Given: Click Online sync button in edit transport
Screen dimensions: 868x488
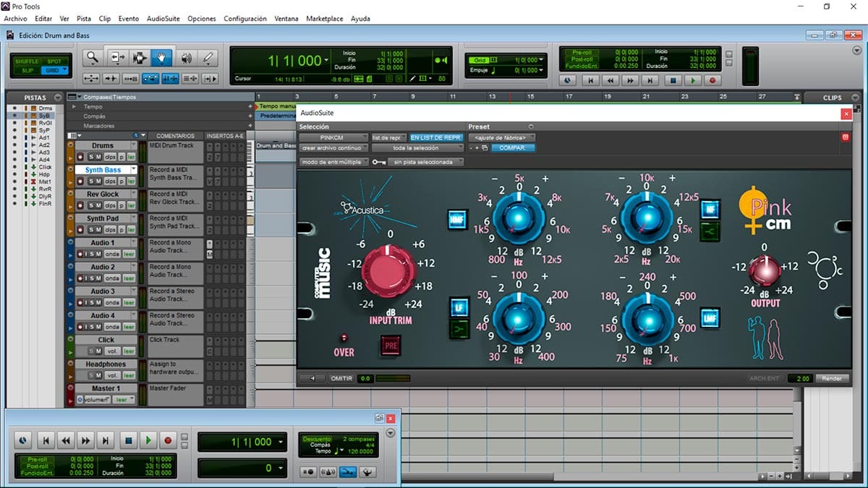Looking at the screenshot, I should (568, 81).
